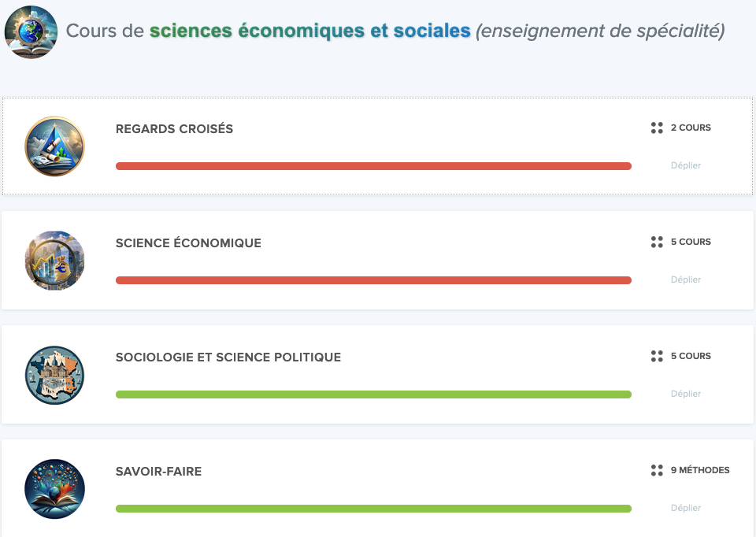Click four-dot icon in Sociologie row

(657, 356)
